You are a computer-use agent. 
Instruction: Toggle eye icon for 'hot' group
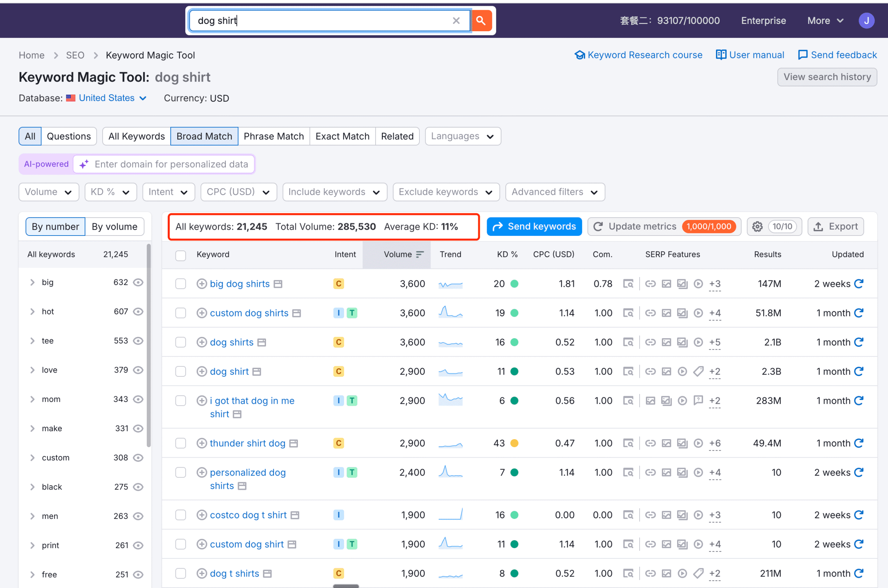[x=138, y=311]
